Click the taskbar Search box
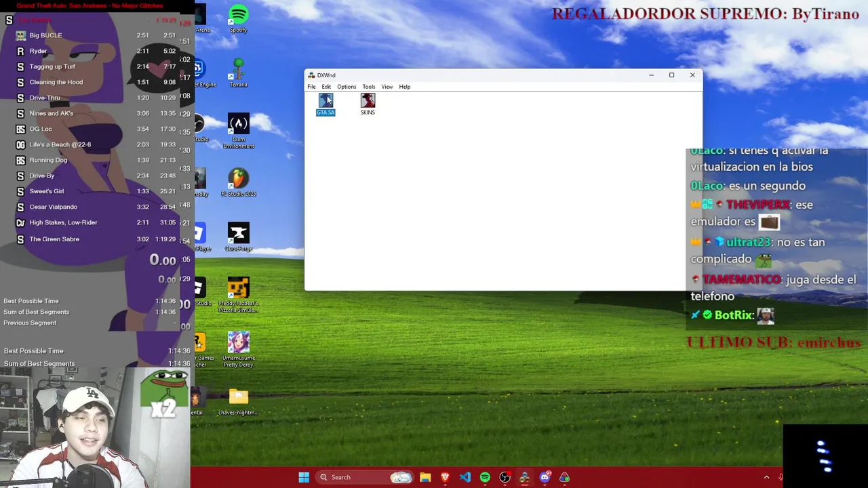The height and width of the screenshot is (488, 868). click(365, 477)
